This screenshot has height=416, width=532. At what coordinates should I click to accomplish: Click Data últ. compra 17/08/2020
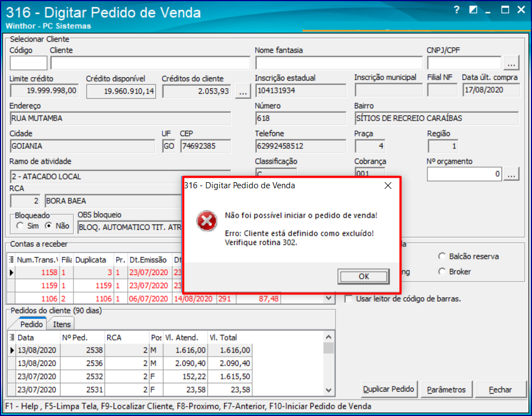pyautogui.click(x=491, y=90)
